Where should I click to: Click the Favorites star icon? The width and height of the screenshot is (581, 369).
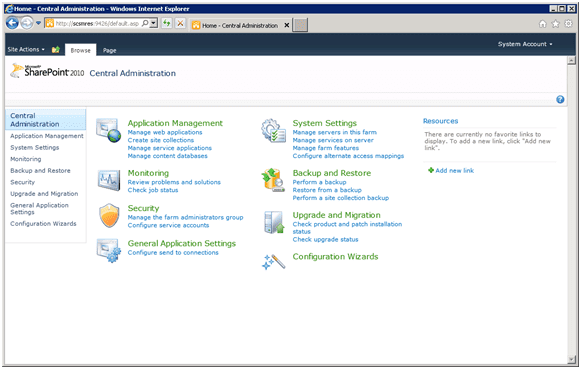point(555,24)
